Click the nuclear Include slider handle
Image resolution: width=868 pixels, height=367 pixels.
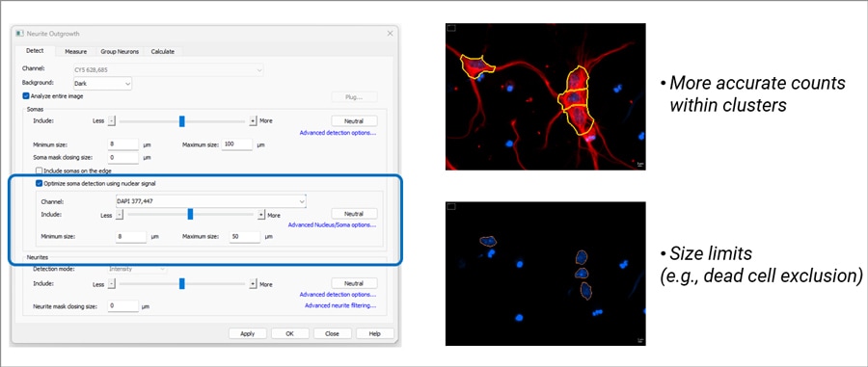pos(190,214)
